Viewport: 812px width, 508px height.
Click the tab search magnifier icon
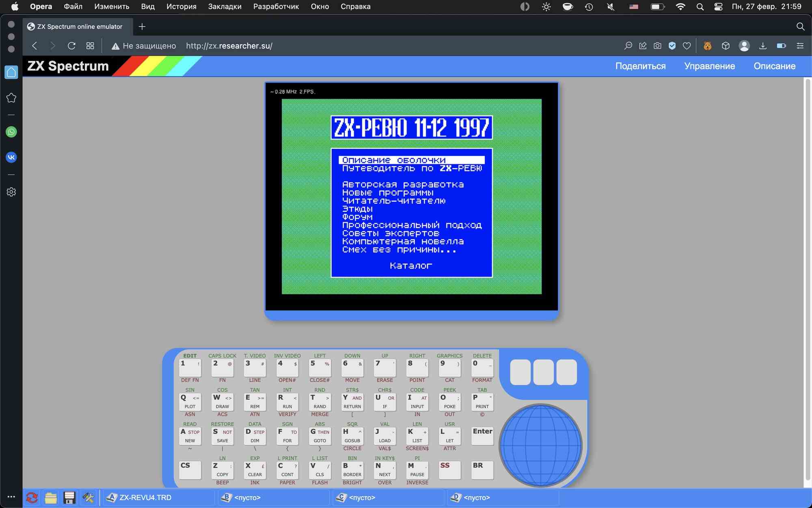tap(800, 26)
